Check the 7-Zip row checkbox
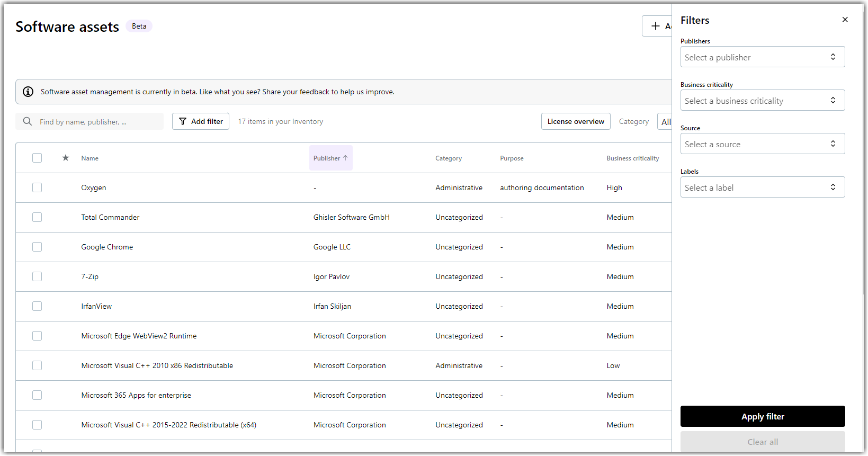868x456 pixels. tap(37, 276)
